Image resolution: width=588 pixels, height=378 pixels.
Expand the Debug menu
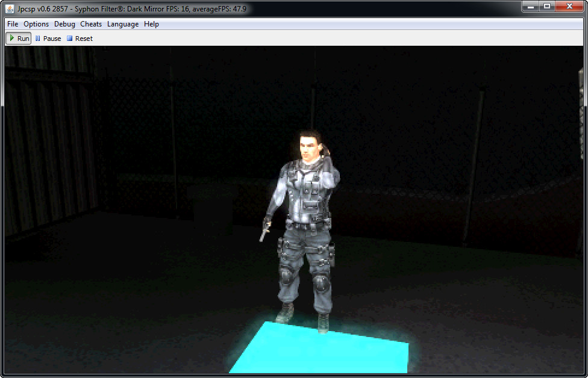pyautogui.click(x=64, y=24)
